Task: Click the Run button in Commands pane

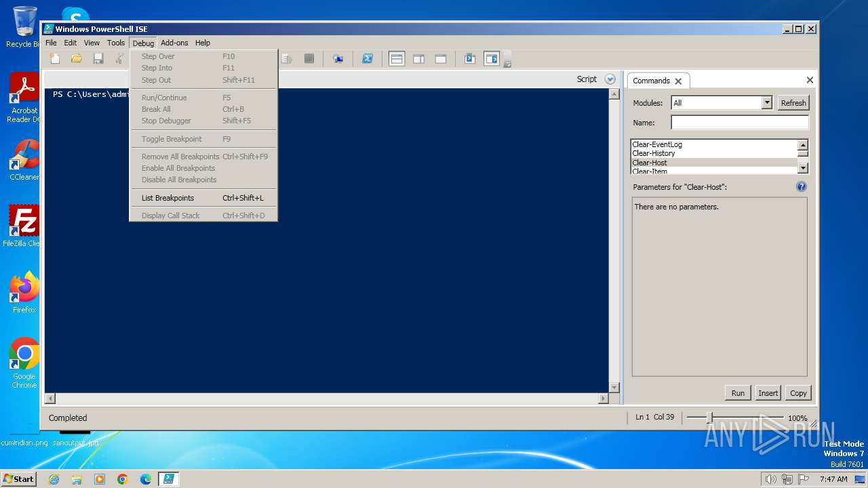Action: 738,393
